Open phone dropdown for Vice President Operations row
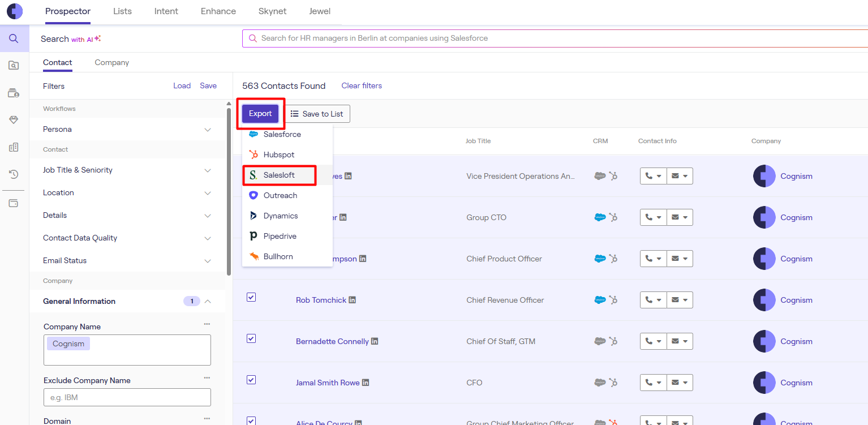This screenshot has height=425, width=868. click(x=653, y=176)
